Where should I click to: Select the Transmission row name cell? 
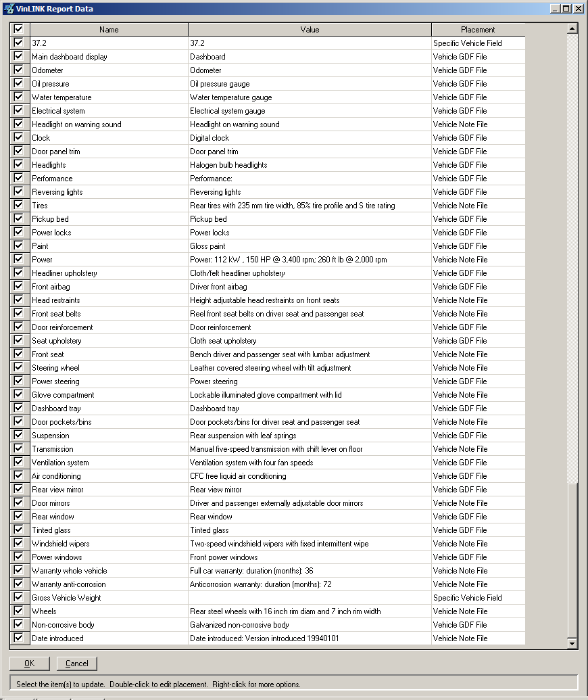pos(53,449)
